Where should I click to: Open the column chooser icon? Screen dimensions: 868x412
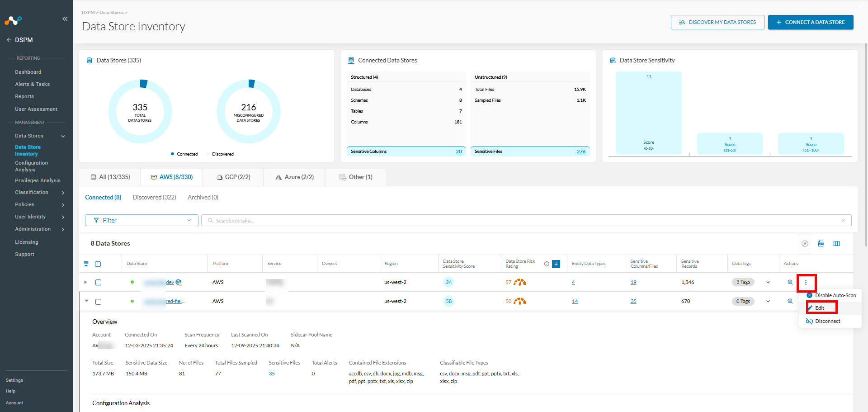[x=836, y=243]
